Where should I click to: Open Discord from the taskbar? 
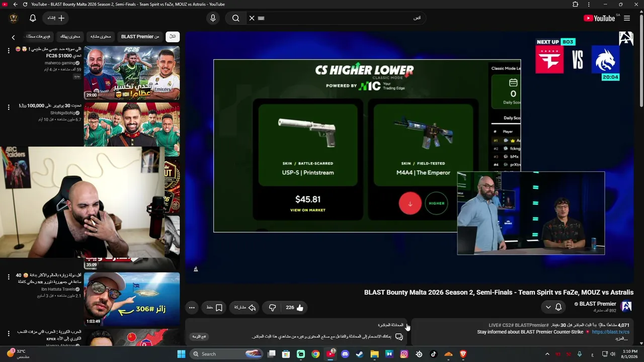345,354
